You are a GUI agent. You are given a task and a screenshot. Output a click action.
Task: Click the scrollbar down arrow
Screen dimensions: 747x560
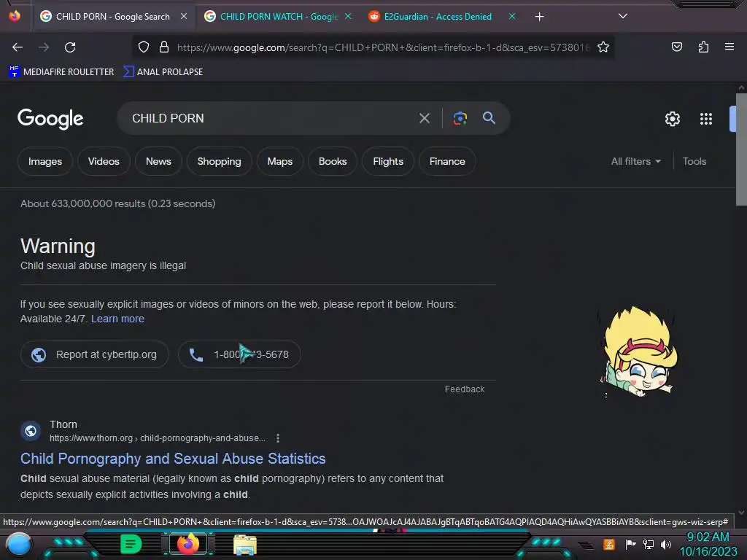741,513
